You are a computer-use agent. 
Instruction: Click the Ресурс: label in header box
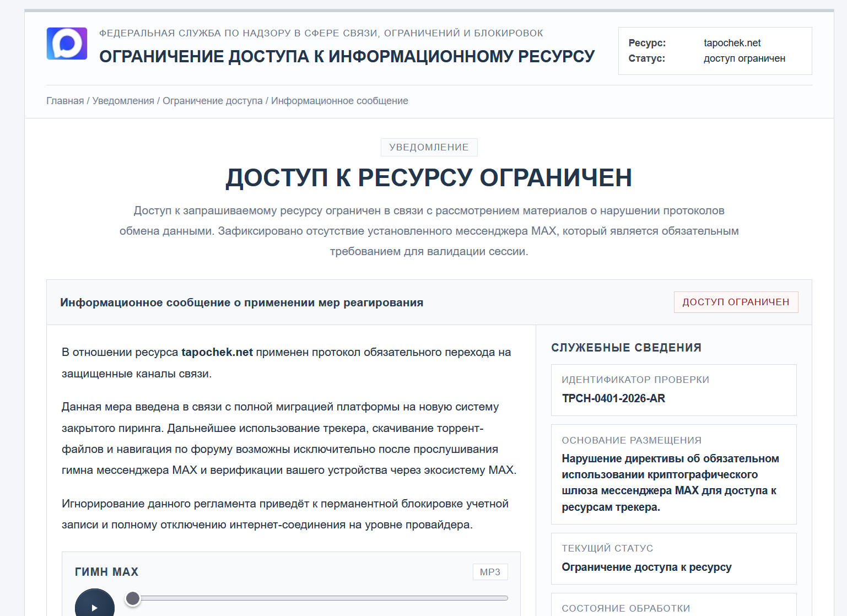647,43
